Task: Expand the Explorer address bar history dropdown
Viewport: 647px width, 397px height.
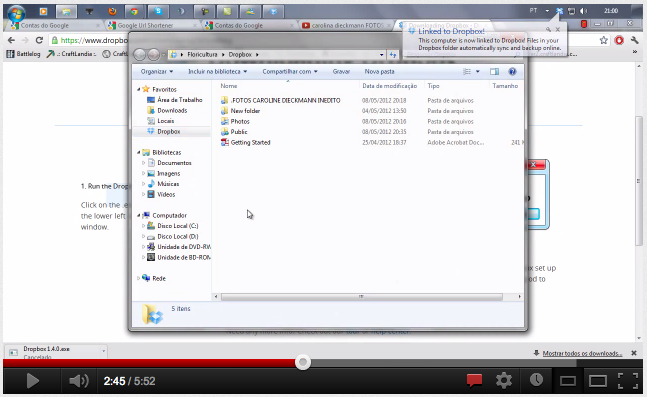Action: (x=381, y=54)
